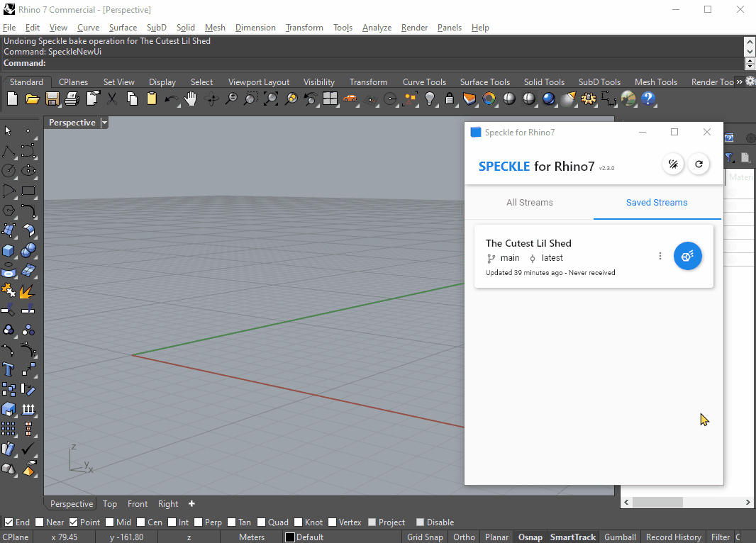This screenshot has height=543, width=756.
Task: Click the New file icon
Action: pos(13,99)
